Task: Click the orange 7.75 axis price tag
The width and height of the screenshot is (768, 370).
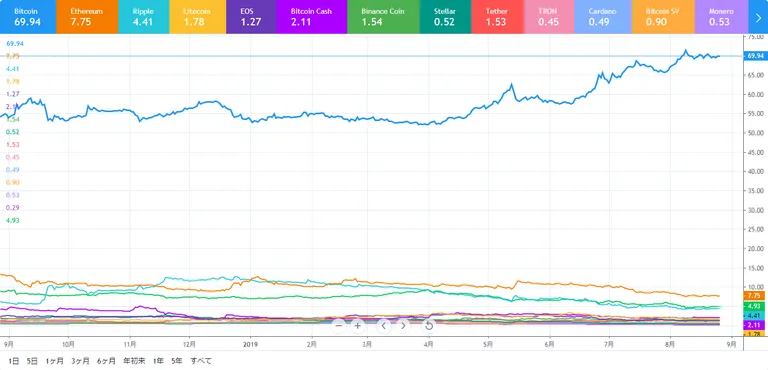Action: pyautogui.click(x=753, y=296)
